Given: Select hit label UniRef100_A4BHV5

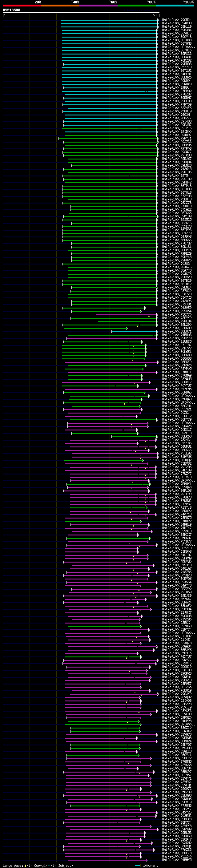Looking at the screenshot, I should (177, 860).
